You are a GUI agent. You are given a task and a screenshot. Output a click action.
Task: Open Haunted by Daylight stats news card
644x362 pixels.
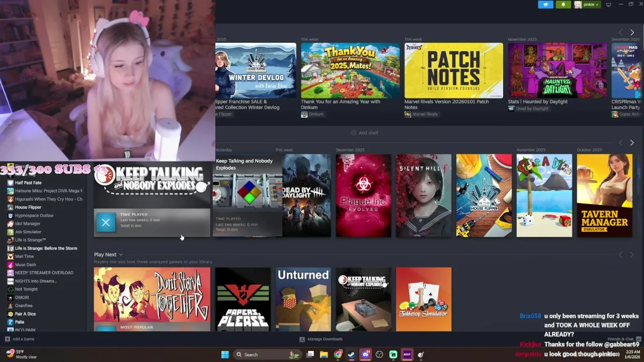click(557, 70)
